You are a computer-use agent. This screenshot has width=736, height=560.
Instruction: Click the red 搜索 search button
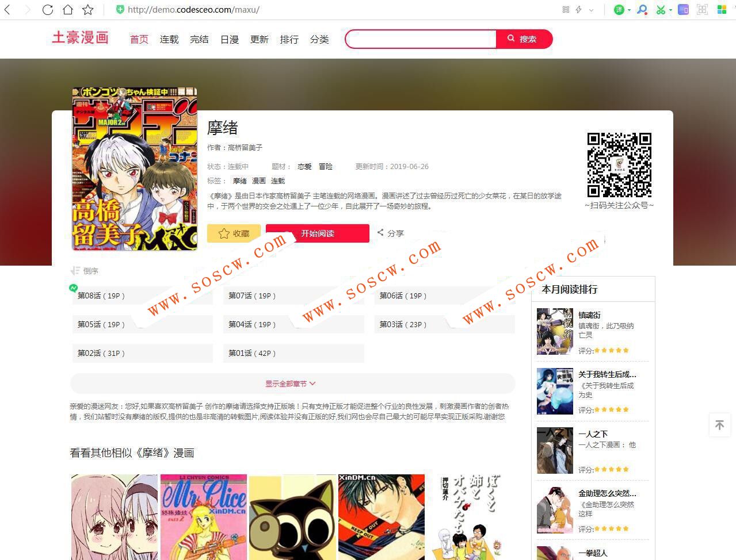coord(524,39)
